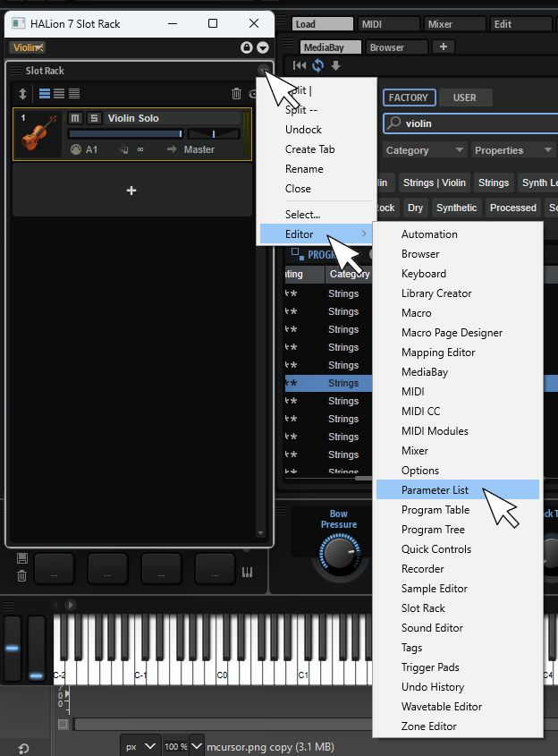Click the Processed tag
Viewport: 558px width, 756px height.
(x=512, y=208)
